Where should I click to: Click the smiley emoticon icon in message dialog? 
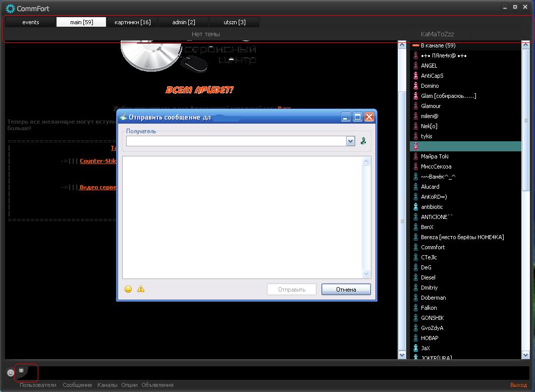point(128,289)
